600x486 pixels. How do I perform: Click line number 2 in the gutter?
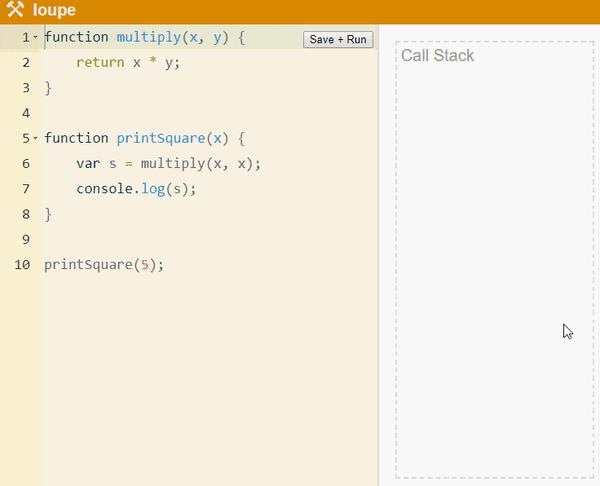tap(26, 62)
